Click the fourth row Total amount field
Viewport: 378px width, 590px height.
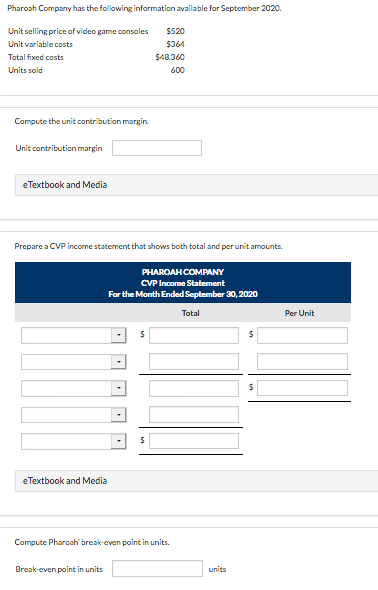(194, 414)
